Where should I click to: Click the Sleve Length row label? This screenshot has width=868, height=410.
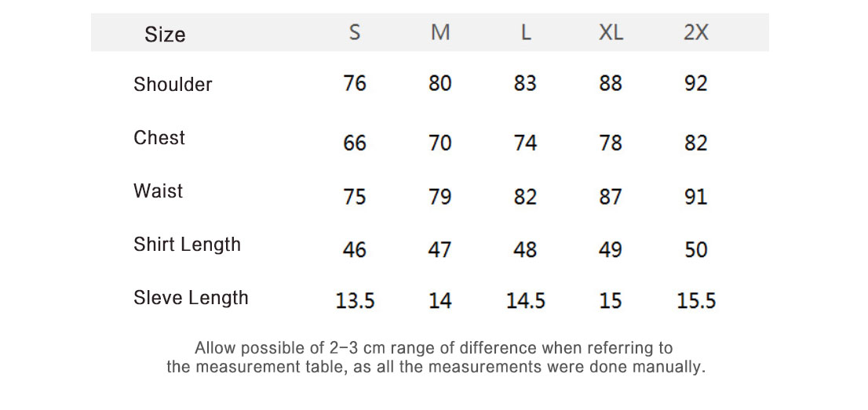[x=191, y=298]
